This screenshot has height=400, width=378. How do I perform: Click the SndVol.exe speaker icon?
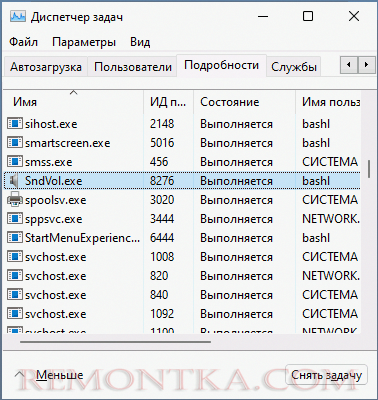15,181
